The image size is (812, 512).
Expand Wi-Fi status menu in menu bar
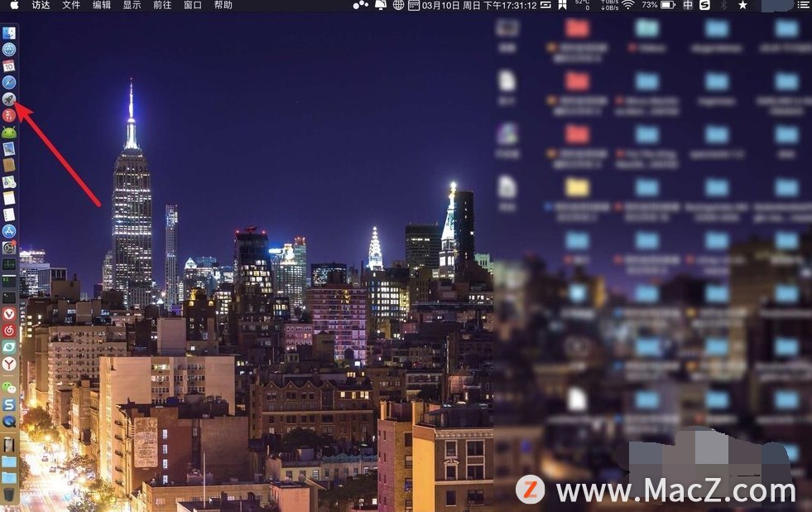click(x=627, y=5)
